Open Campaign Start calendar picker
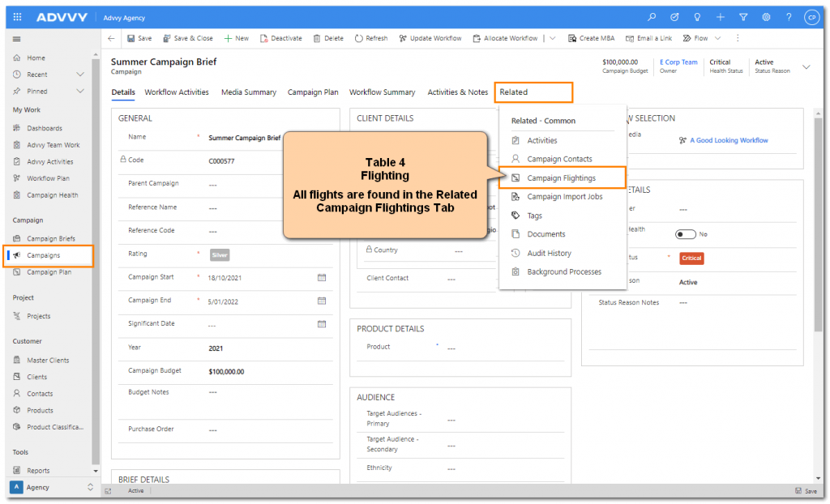The width and height of the screenshot is (830, 504). click(x=322, y=277)
